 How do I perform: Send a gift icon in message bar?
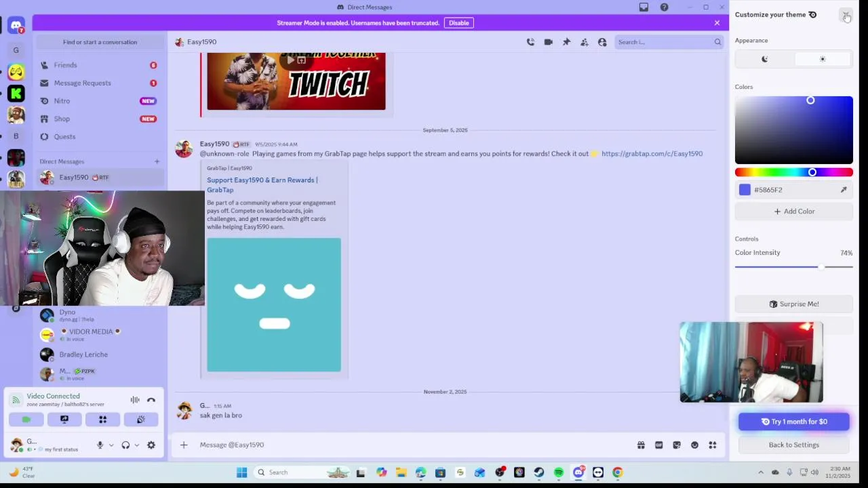(x=641, y=445)
